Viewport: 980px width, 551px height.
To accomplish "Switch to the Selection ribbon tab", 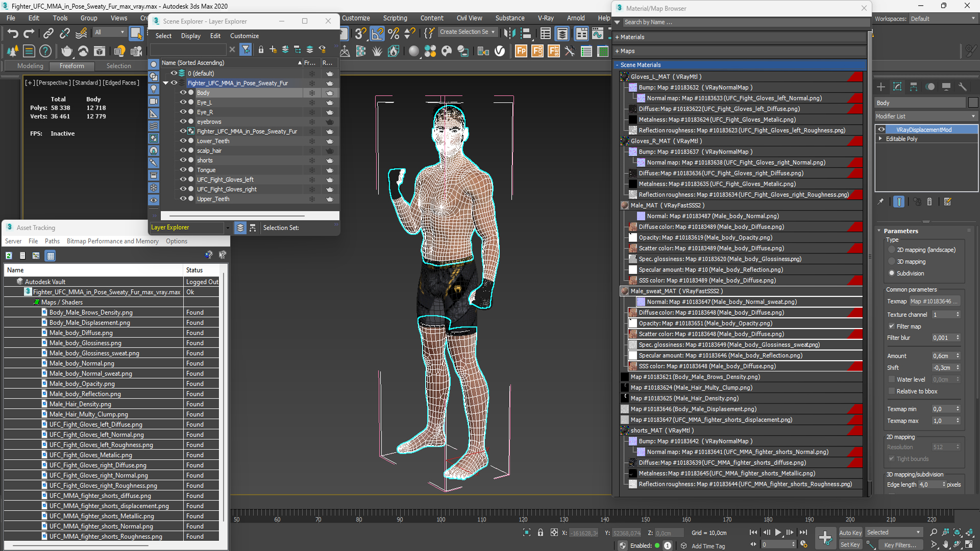I will point(118,66).
